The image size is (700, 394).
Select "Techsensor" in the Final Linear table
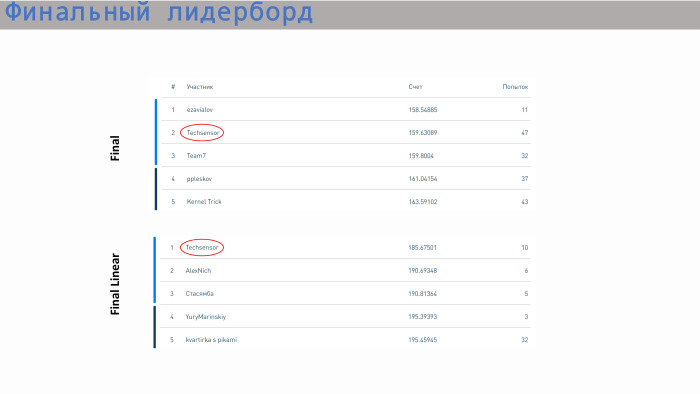202,248
